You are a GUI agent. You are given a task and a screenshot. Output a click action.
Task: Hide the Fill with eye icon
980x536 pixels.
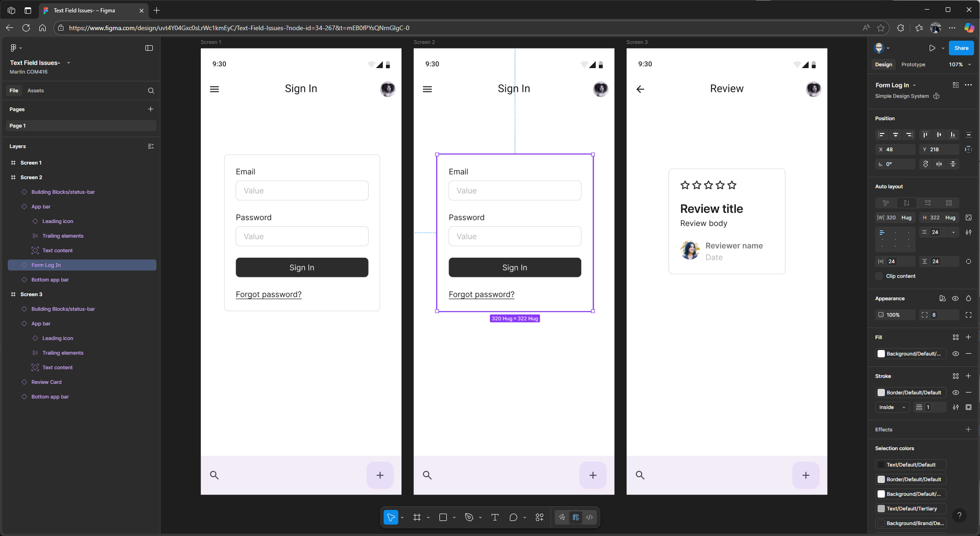[x=955, y=354]
